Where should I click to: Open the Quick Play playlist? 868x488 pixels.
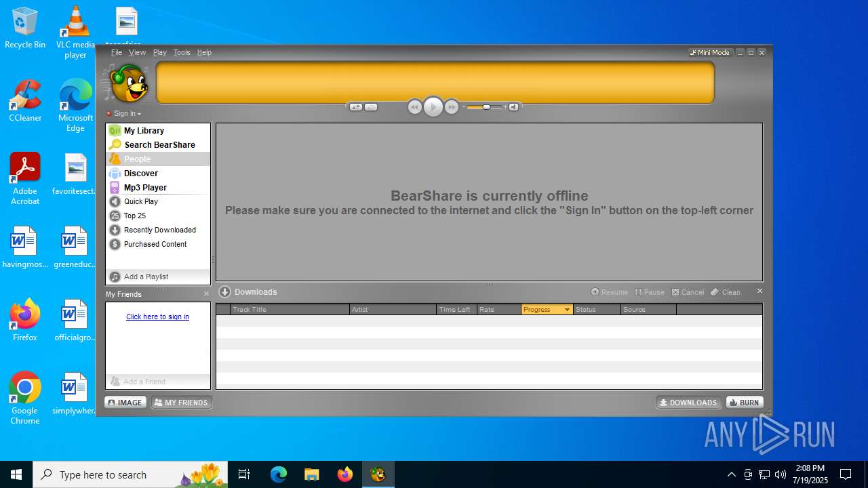point(158,201)
